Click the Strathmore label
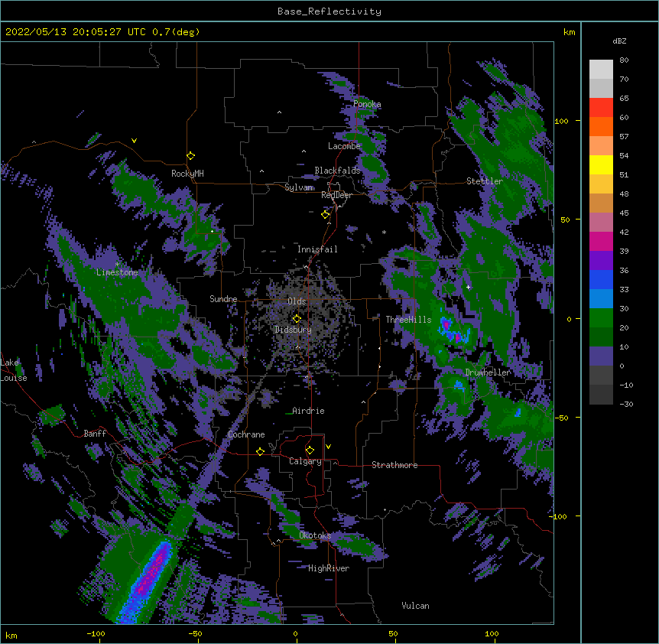This screenshot has height=644, width=659. pyautogui.click(x=394, y=465)
